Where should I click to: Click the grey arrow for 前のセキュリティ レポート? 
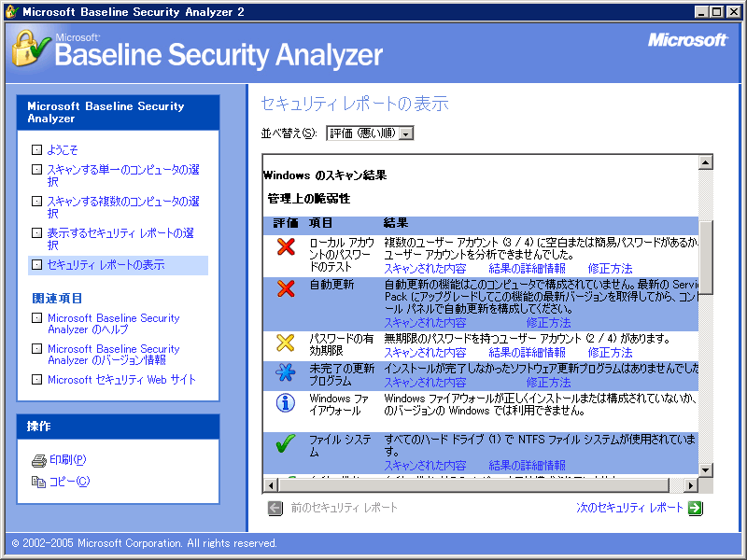coord(275,508)
